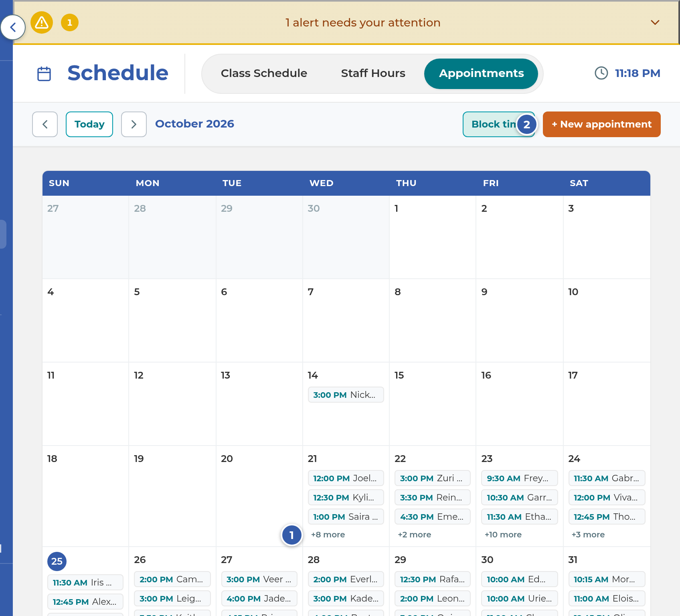Open the 12:30 PM Rafa appointment

pos(433,579)
